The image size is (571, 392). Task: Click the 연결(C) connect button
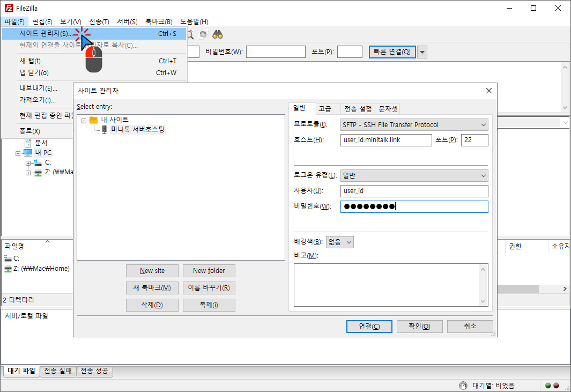click(x=369, y=327)
